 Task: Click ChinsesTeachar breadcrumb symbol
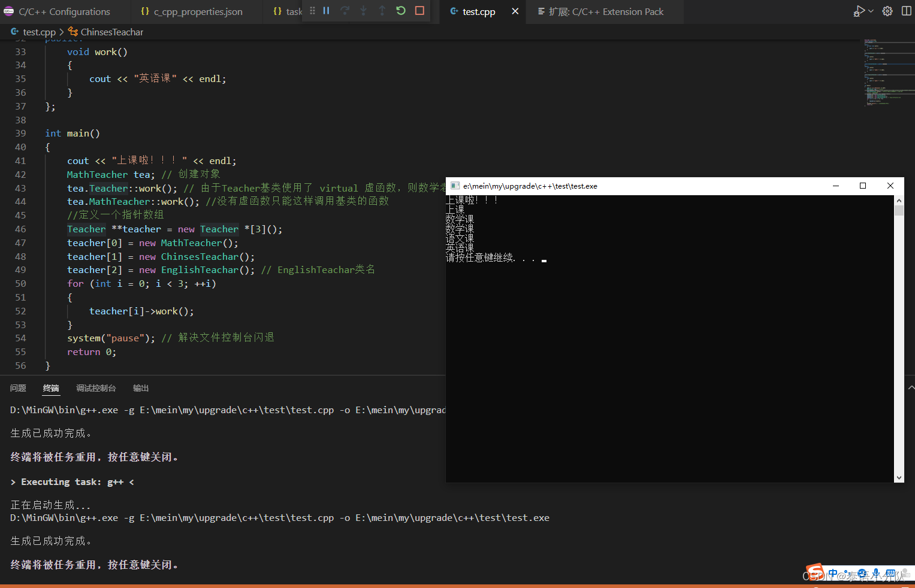(112, 32)
